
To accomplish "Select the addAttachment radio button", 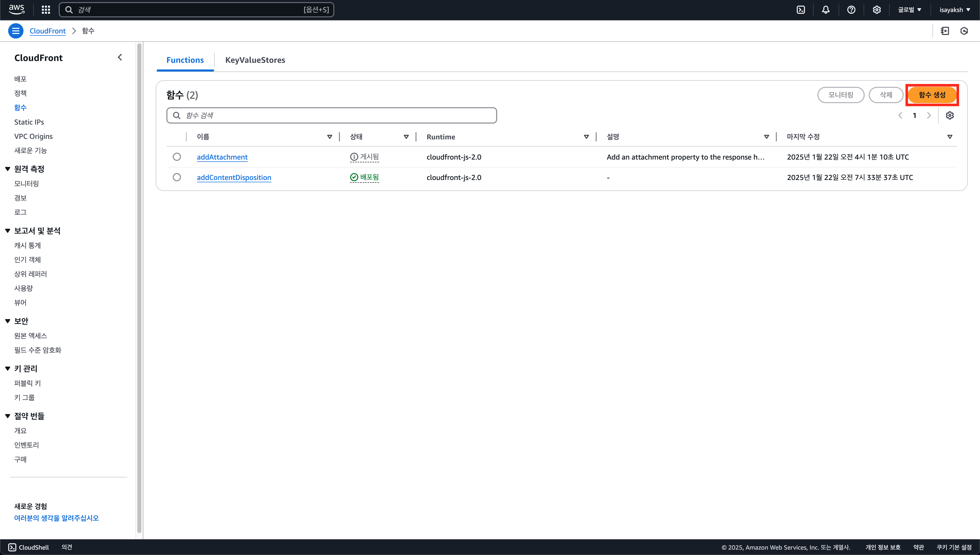I will click(x=177, y=157).
